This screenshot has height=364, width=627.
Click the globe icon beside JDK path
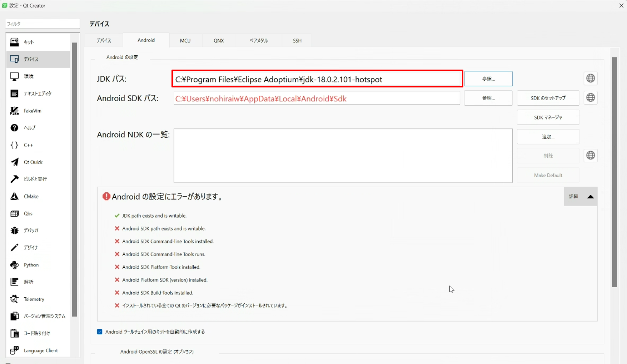coord(591,79)
